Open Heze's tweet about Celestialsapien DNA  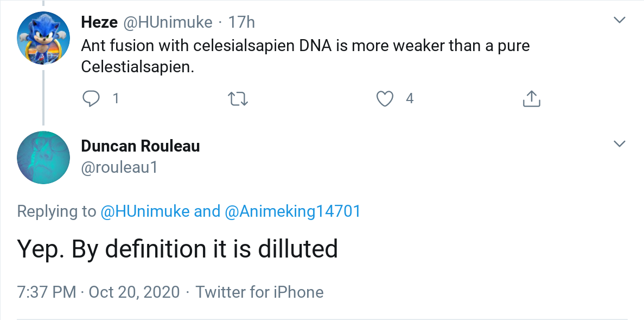coord(305,56)
